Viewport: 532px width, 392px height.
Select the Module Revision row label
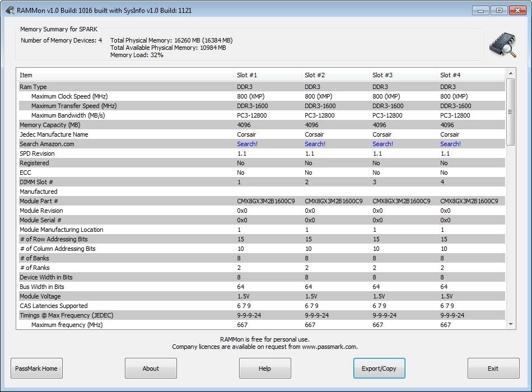tap(41, 211)
